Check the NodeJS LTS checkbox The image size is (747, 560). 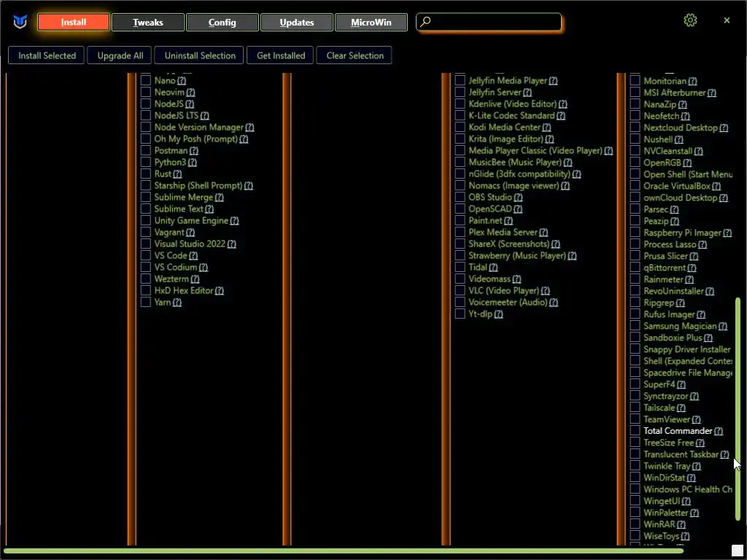(x=146, y=115)
